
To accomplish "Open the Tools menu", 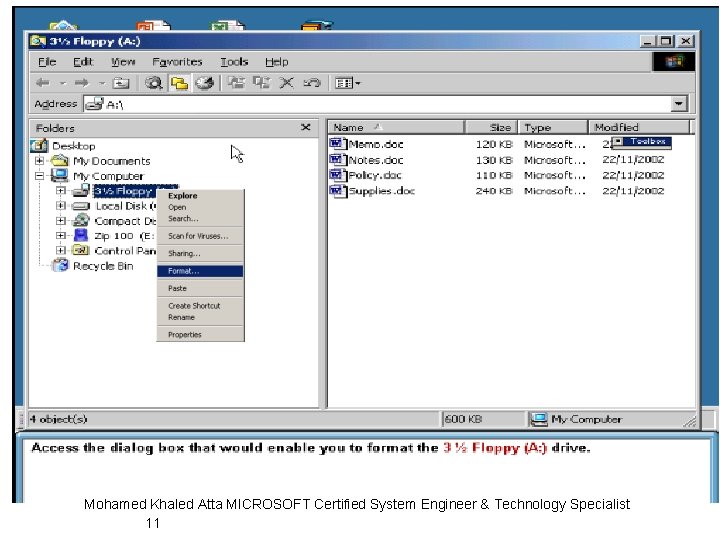I will [234, 62].
